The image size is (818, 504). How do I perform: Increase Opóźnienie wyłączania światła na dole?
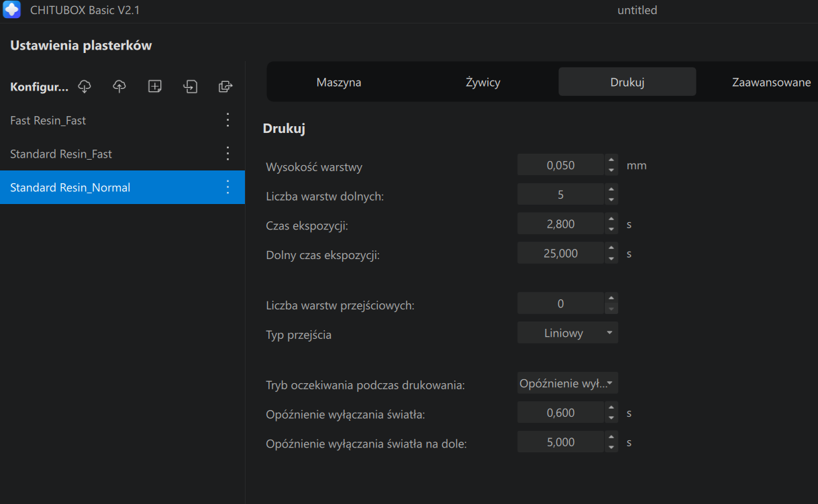tap(611, 437)
